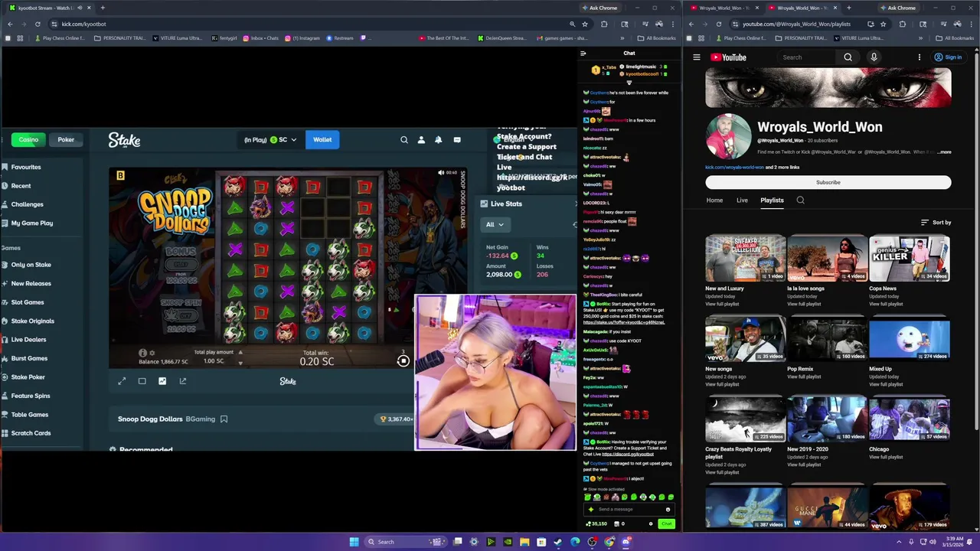This screenshot has width=980, height=551.
Task: Open the Pop Remix playlist thumbnail
Action: [x=828, y=339]
